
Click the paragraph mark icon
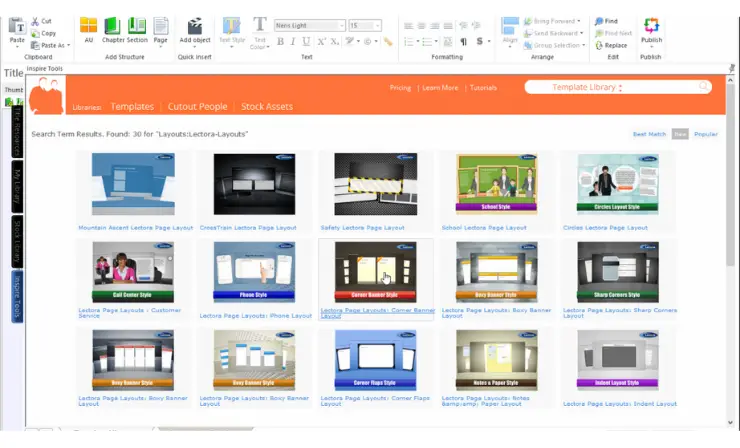(x=463, y=42)
